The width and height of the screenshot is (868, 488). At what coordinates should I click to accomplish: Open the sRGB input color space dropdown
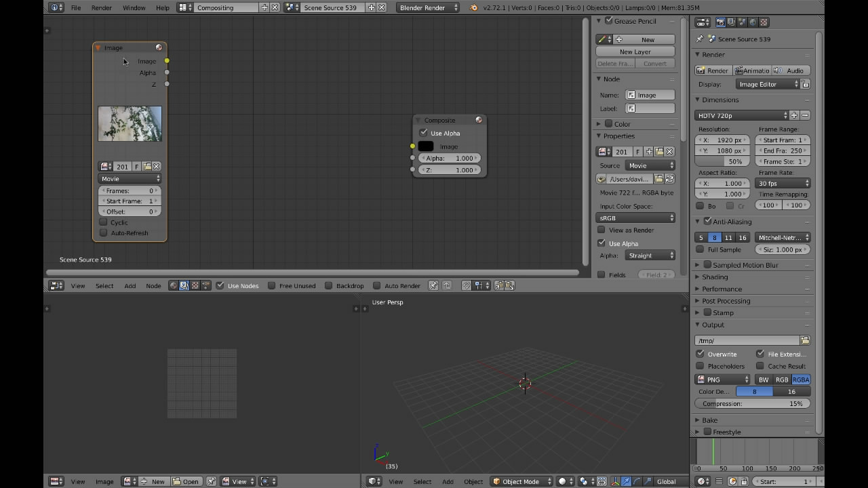coord(635,218)
